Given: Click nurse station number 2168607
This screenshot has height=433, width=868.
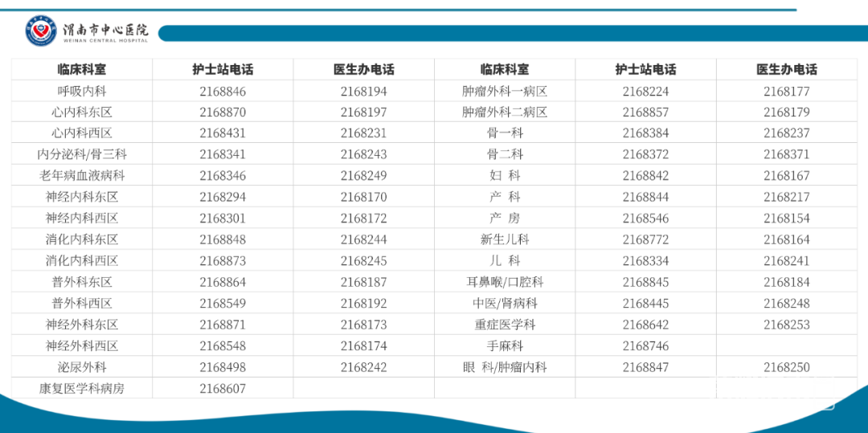Looking at the screenshot, I should pos(223,389).
